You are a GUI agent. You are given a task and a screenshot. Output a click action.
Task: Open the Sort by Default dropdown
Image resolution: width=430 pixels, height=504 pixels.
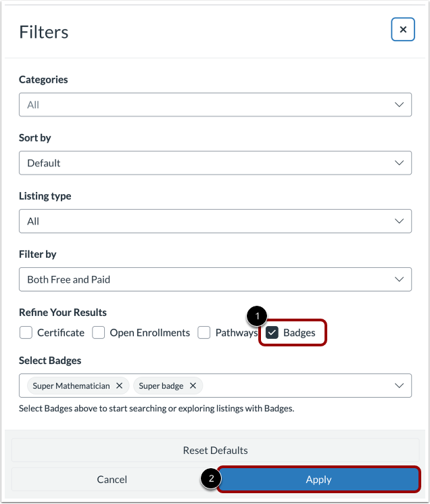(x=215, y=163)
